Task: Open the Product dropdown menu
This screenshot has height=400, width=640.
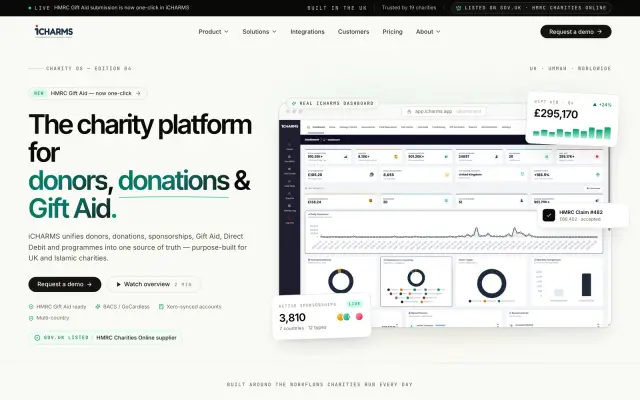Action: [213, 31]
